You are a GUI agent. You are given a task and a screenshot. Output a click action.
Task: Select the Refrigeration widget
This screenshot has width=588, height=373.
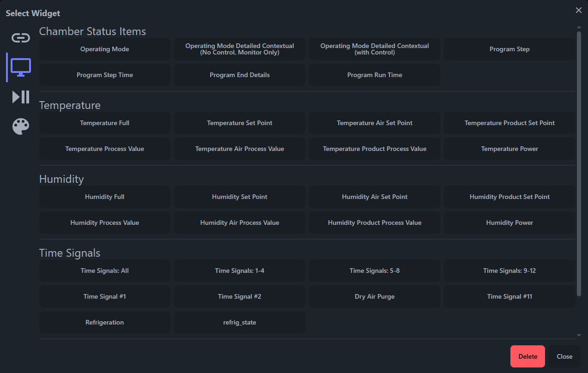coord(105,322)
